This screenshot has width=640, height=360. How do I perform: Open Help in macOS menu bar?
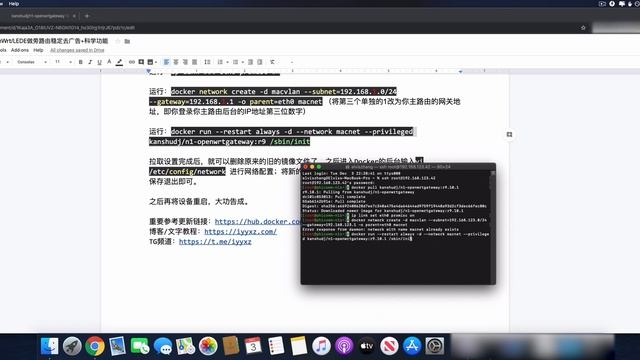pos(14,4)
